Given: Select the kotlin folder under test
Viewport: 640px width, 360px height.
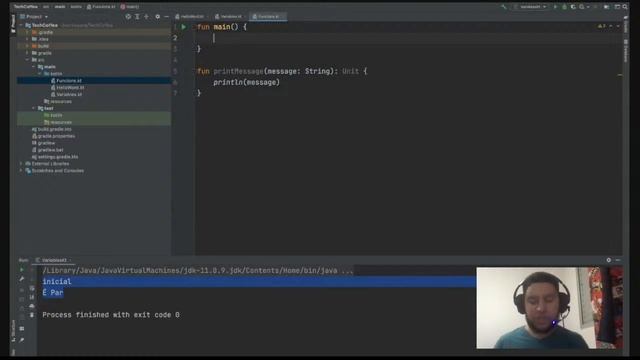Looking at the screenshot, I should pos(56,116).
